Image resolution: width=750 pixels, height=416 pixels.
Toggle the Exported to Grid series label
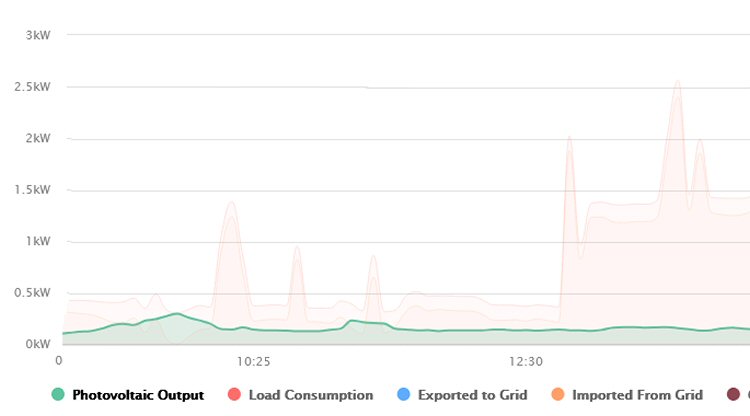pos(473,395)
